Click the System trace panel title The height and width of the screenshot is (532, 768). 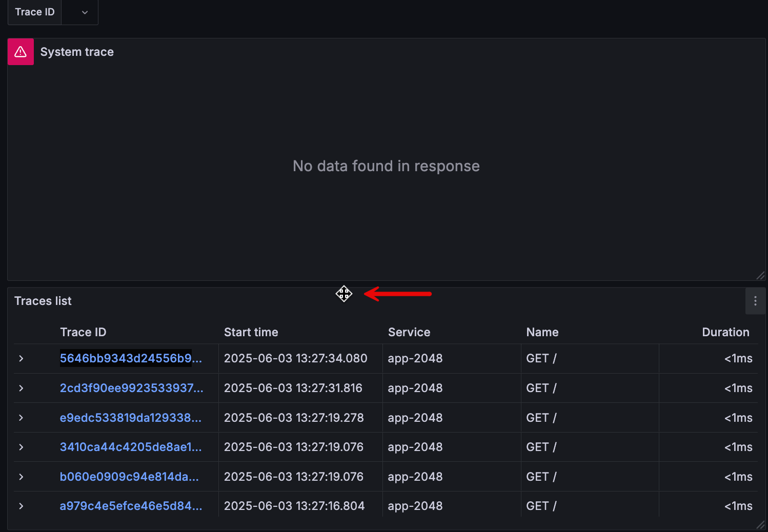tap(77, 52)
